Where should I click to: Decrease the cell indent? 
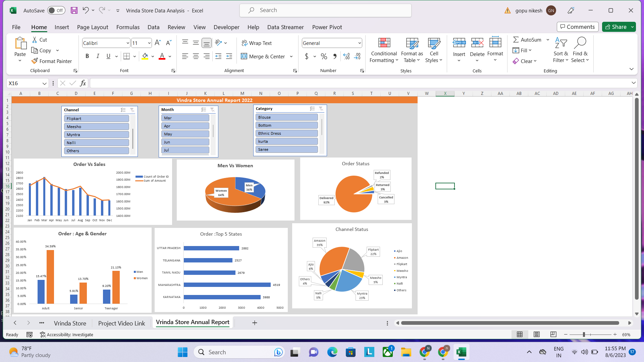(x=218, y=56)
